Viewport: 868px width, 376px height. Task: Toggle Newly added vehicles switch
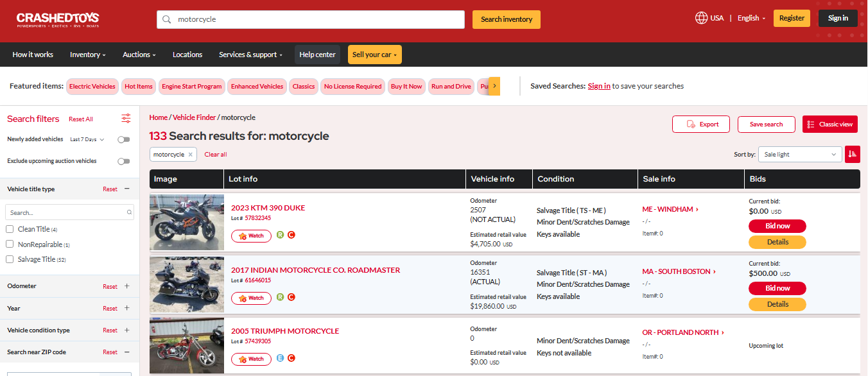[x=123, y=139]
